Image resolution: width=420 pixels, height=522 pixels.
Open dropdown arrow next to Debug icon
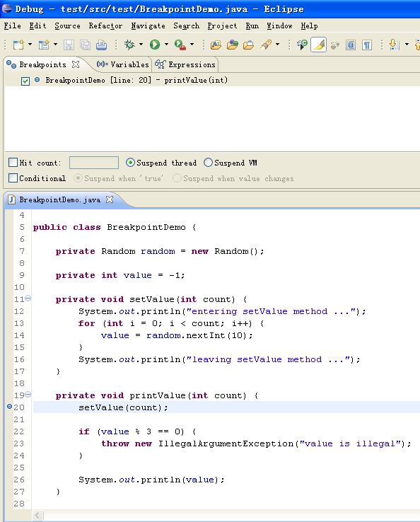pos(141,45)
